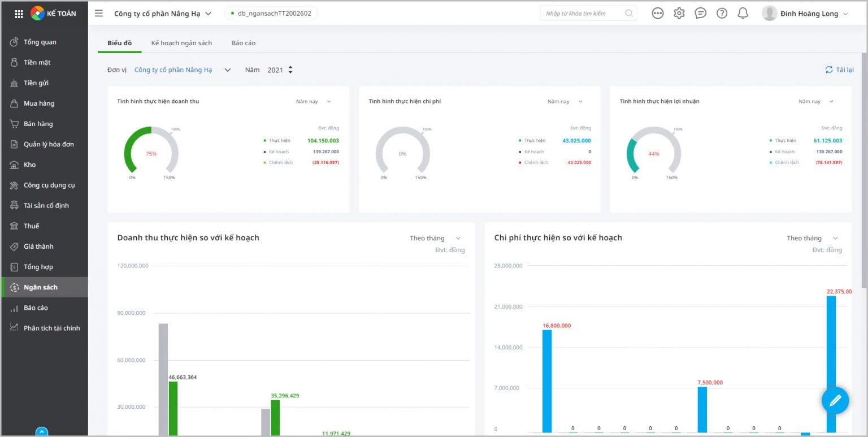The image size is (868, 437).
Task: Collapse the sidebar with hamburger icon
Action: pos(99,14)
